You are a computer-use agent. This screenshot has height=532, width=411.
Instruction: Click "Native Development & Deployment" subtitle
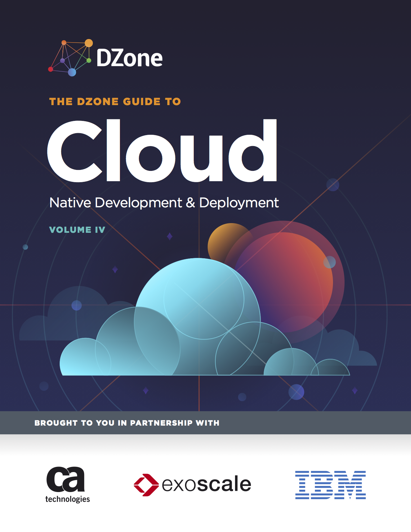tap(164, 203)
